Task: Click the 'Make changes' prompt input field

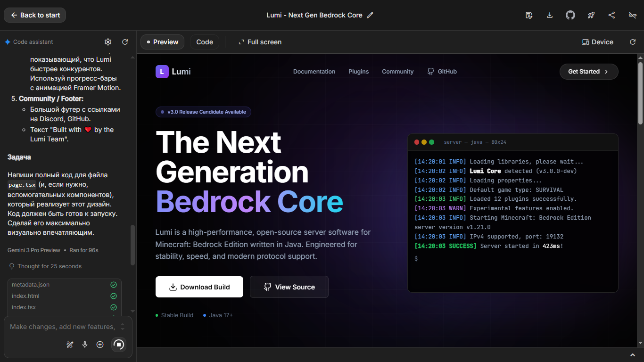Action: coord(62,327)
